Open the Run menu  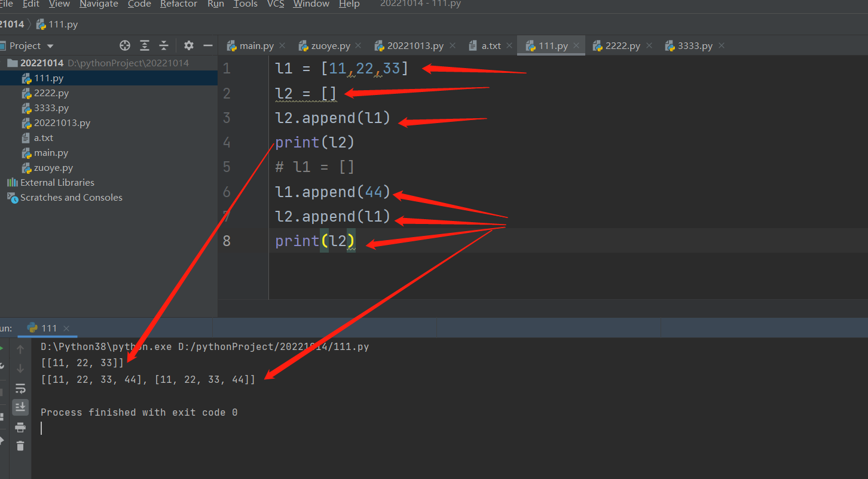(215, 4)
